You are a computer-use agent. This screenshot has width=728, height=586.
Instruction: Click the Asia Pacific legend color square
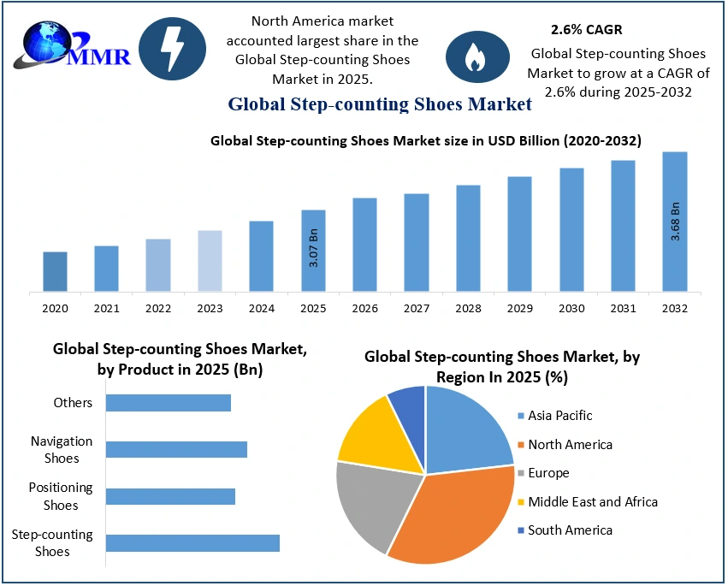[x=520, y=416]
